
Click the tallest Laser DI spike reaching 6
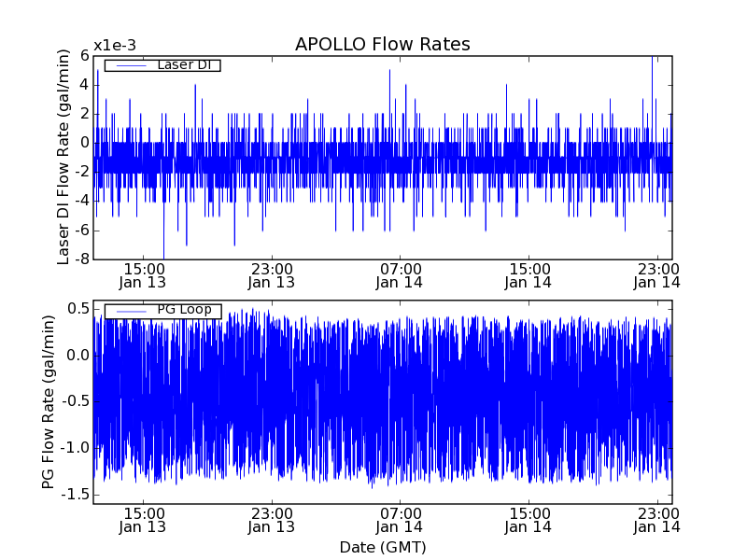[x=652, y=59]
